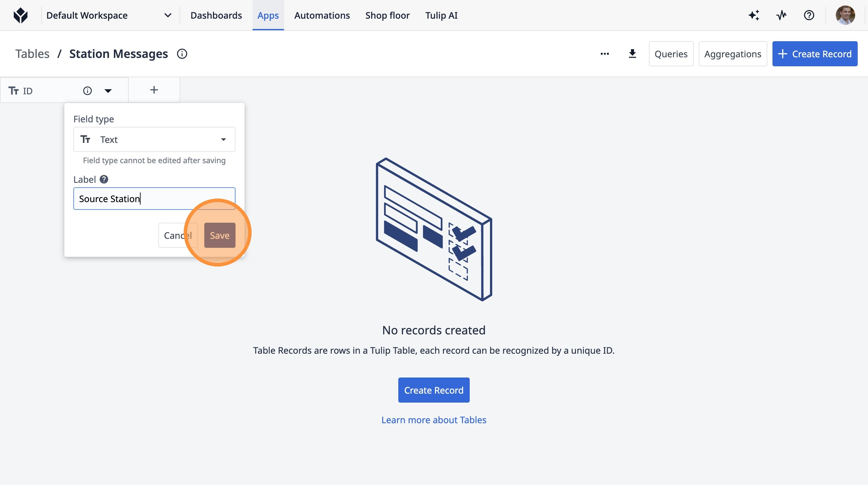Open the AI sparkle assistant icon

coord(754,15)
